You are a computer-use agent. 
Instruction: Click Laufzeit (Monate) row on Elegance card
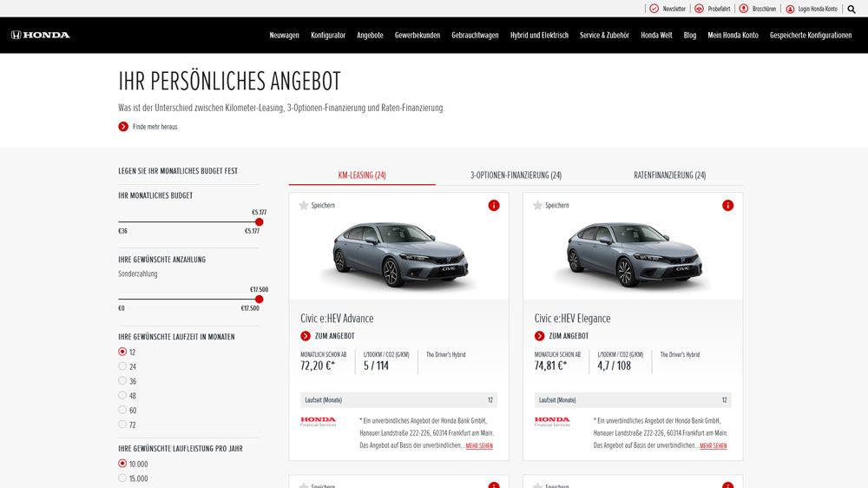[x=633, y=400]
